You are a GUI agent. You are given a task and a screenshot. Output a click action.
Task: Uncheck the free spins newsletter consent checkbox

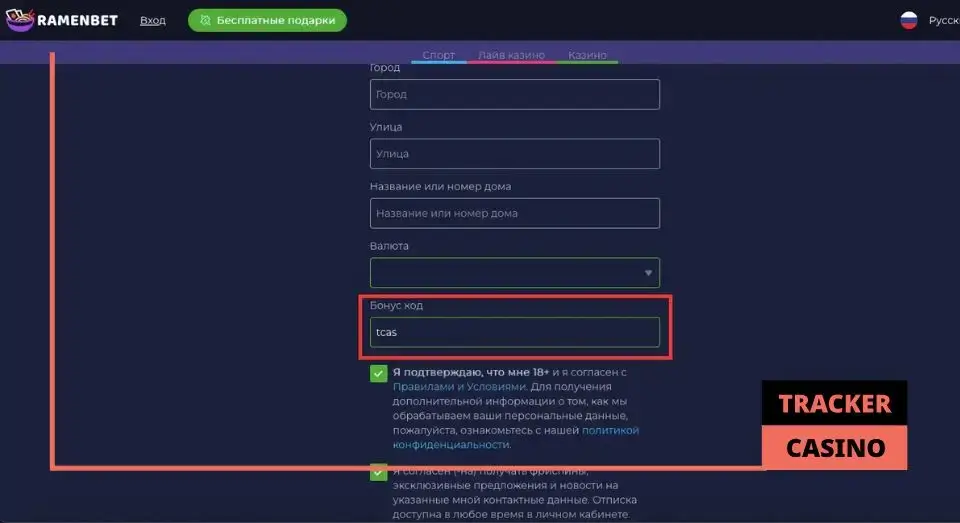378,472
